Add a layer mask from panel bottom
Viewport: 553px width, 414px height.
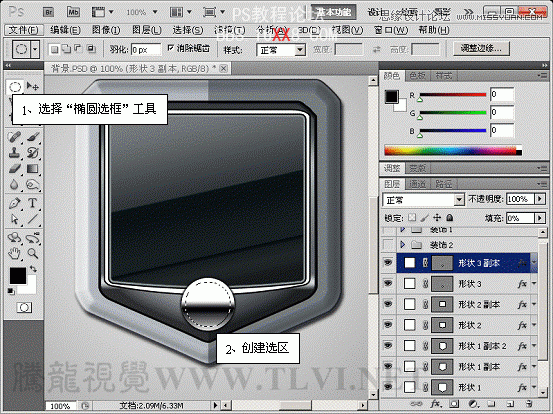454,403
